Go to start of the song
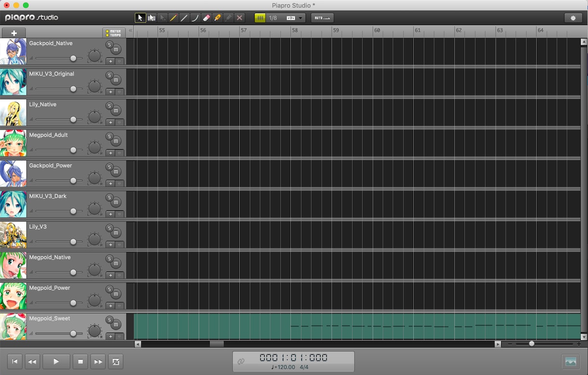The width and height of the screenshot is (588, 375). point(14,362)
